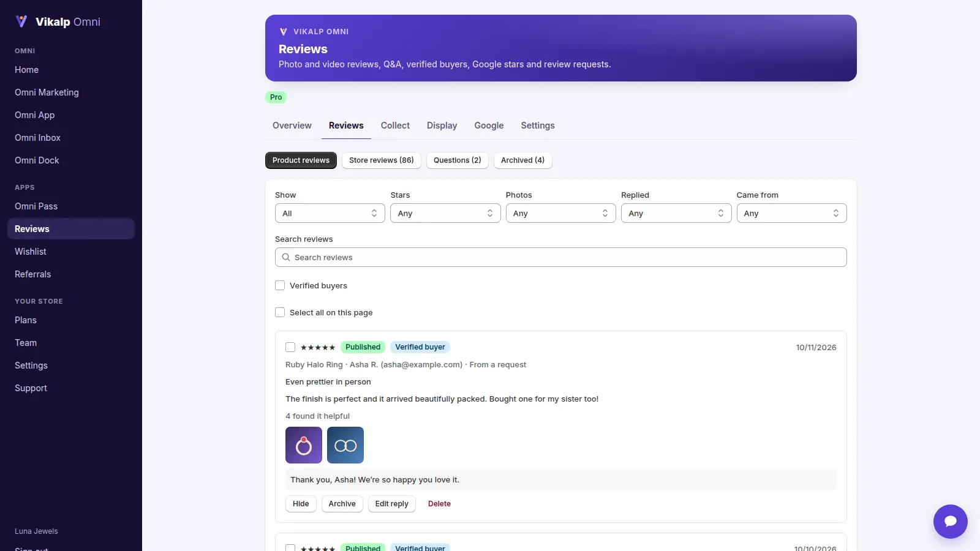The width and height of the screenshot is (980, 551).
Task: Expand the Photos filter dropdown
Action: [561, 213]
